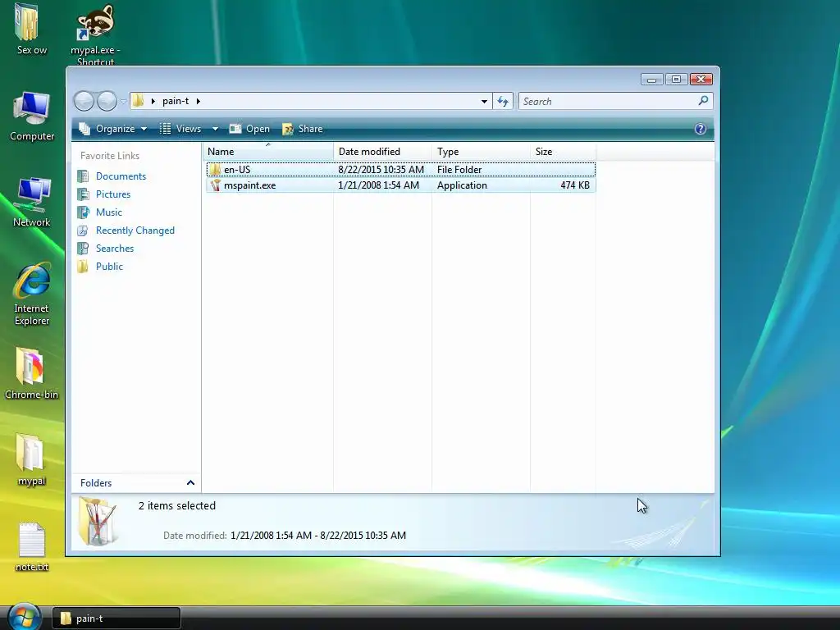Click the Refresh button
Image resolution: width=840 pixels, height=630 pixels.
click(x=503, y=101)
